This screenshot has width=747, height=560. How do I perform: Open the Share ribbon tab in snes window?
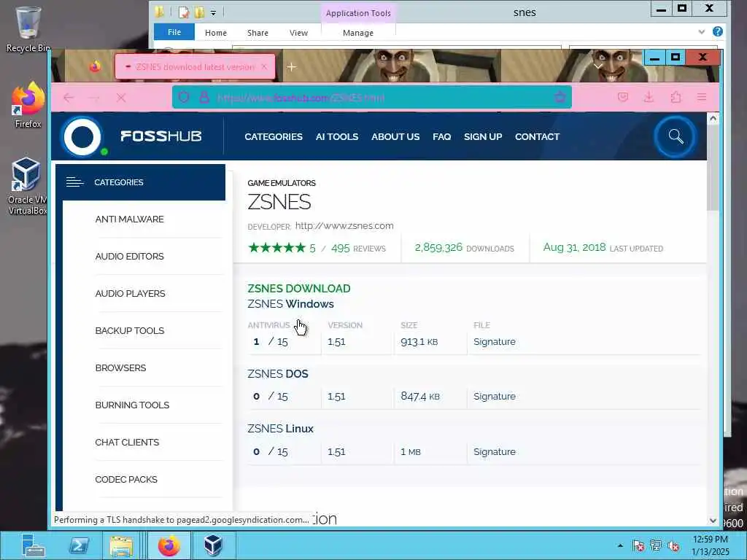(258, 32)
